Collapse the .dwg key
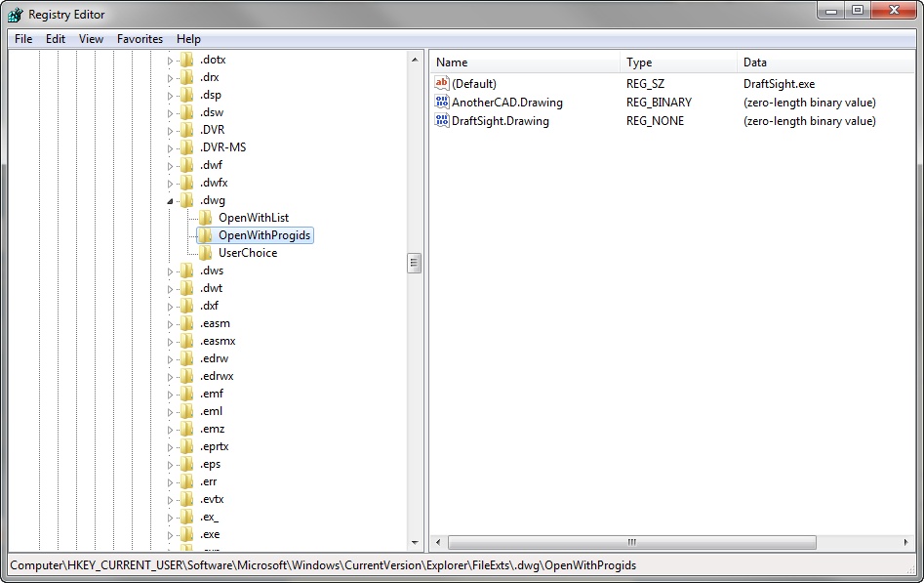The image size is (924, 583). point(170,201)
